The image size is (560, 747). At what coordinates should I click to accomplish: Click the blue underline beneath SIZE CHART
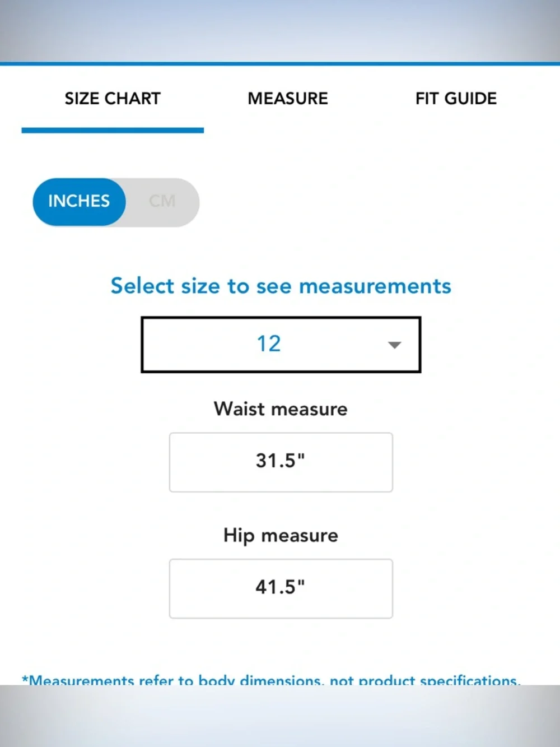(x=113, y=130)
